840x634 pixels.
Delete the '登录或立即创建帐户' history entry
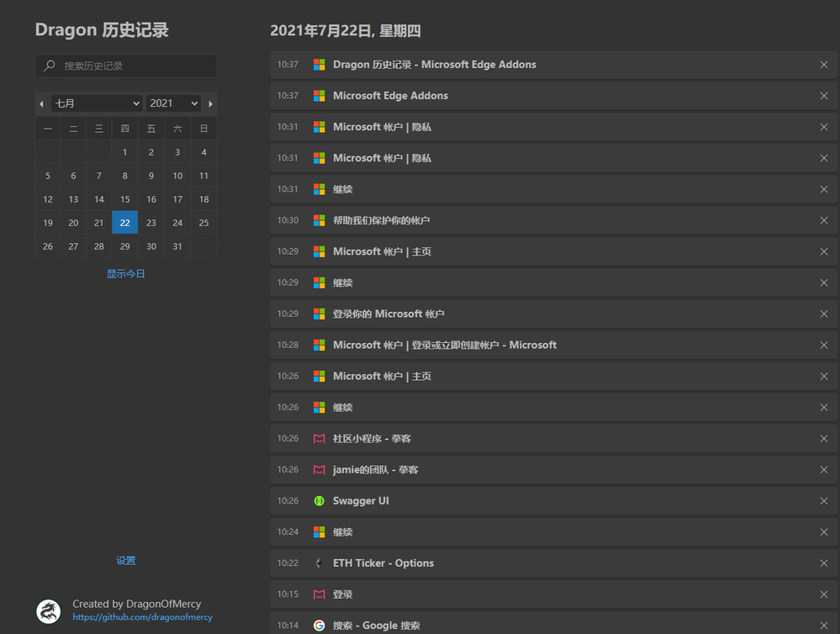pos(823,345)
